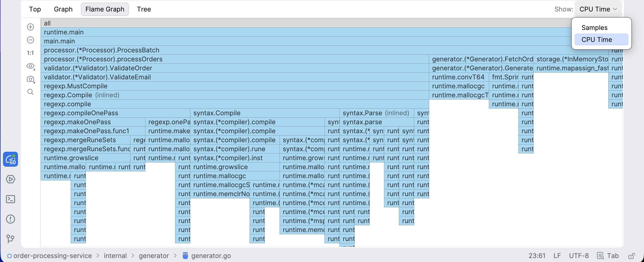Open the Terminal tool window
644x262 pixels.
[x=10, y=199]
